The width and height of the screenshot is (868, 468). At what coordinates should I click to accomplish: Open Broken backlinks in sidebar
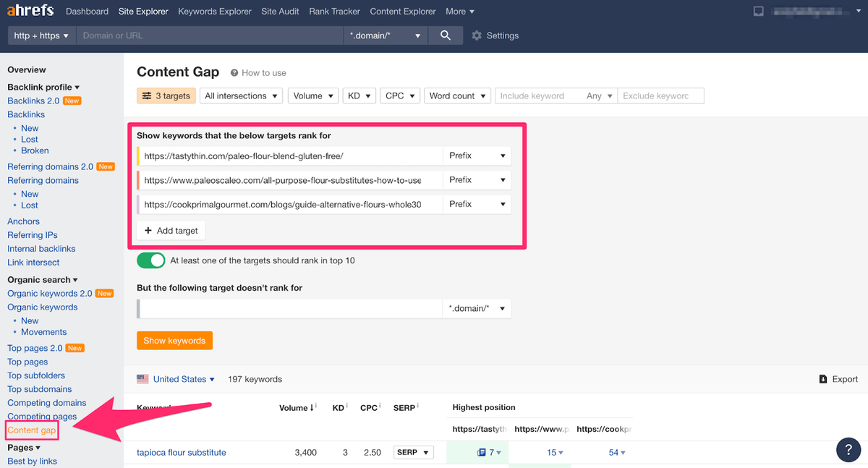[35, 150]
